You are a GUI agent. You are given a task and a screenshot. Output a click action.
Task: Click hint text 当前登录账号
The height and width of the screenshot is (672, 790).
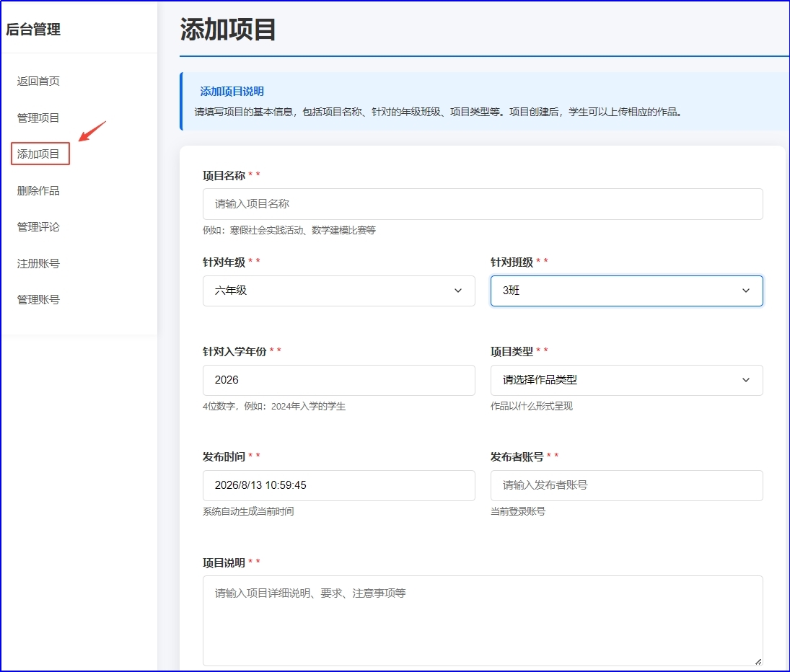click(518, 511)
